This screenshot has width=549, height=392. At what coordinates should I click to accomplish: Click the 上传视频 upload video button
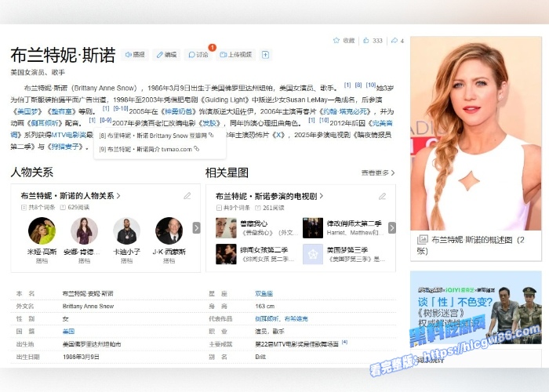tap(235, 55)
